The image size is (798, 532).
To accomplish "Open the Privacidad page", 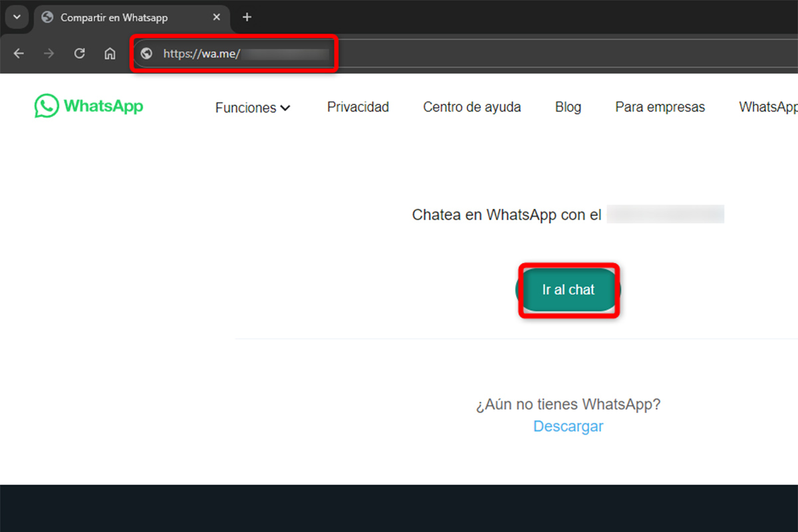I will pos(358,107).
